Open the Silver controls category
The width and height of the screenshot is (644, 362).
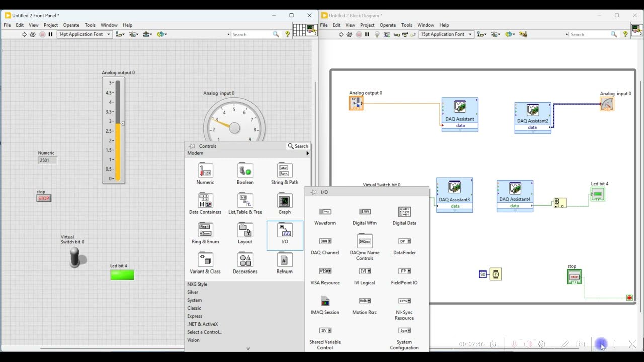point(193,292)
